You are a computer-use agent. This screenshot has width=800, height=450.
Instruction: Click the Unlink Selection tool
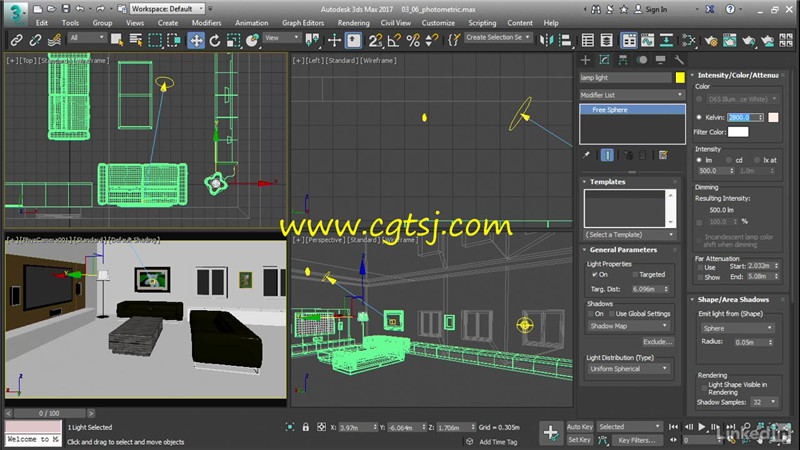click(35, 40)
